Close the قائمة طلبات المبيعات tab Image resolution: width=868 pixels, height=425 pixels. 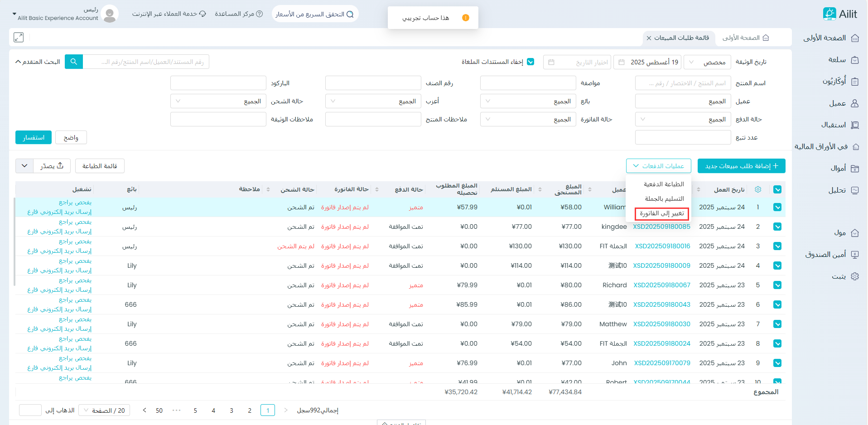[649, 38]
